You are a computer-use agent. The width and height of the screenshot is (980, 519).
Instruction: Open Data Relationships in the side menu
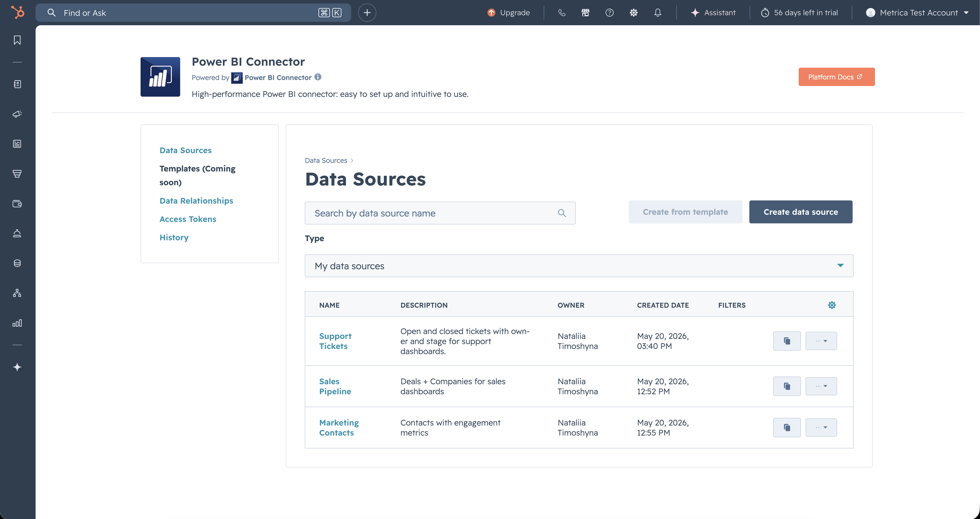point(196,201)
